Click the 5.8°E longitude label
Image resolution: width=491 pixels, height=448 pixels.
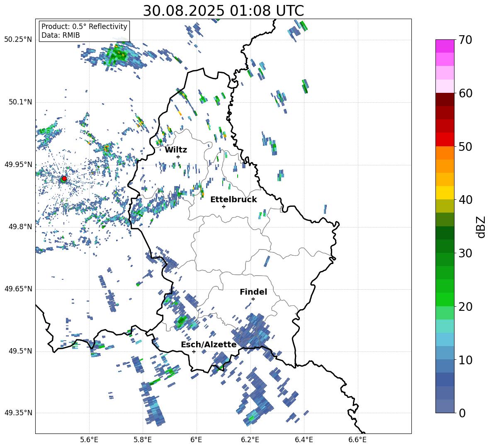143,440
